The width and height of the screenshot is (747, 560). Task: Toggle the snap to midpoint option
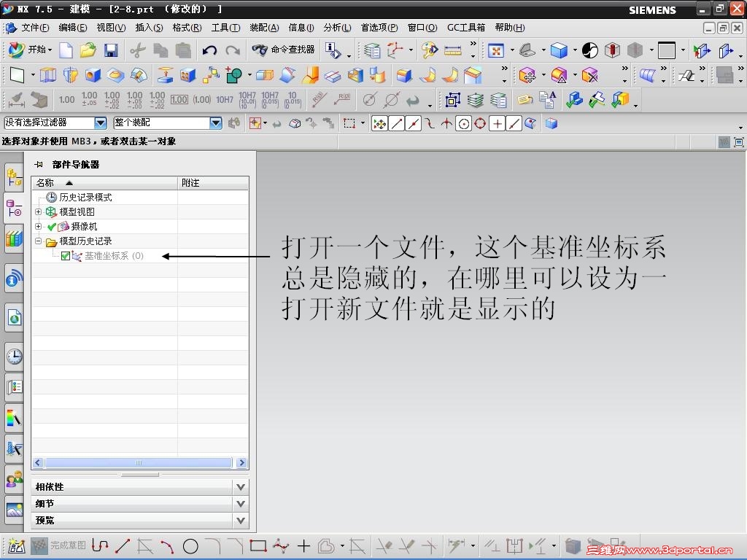coord(414,124)
